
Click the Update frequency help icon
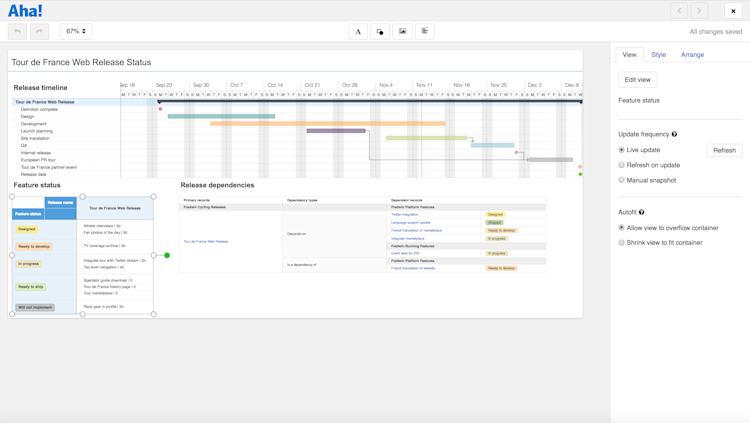click(x=674, y=134)
